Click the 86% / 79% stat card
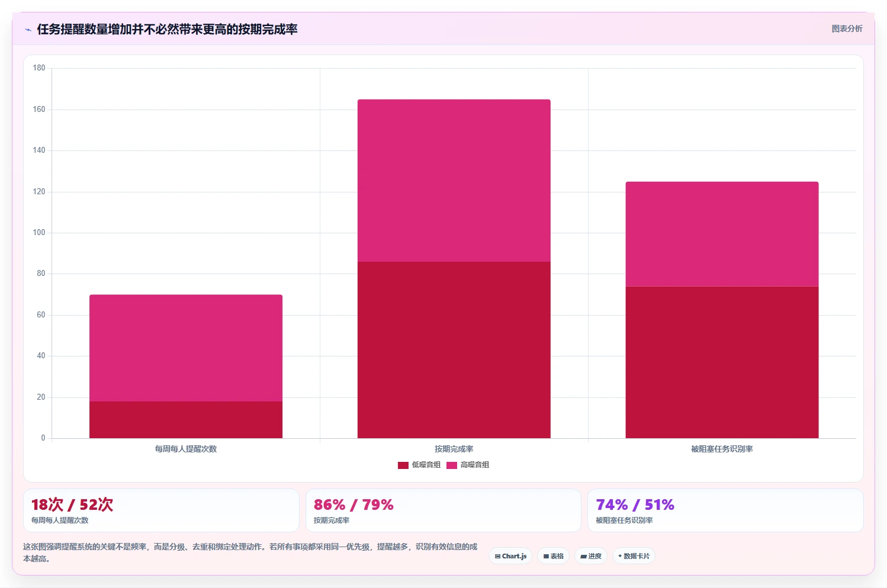Viewport: 887px width, 588px height. (443, 510)
